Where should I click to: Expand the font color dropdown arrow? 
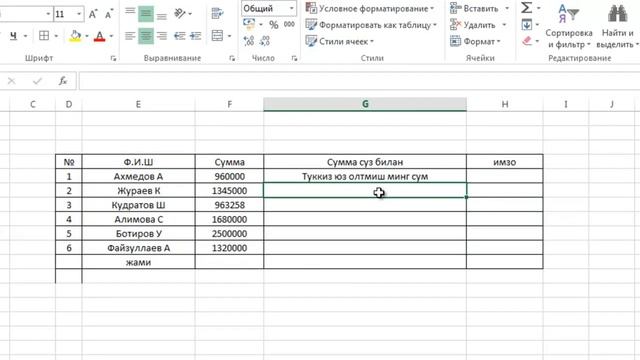tap(111, 36)
